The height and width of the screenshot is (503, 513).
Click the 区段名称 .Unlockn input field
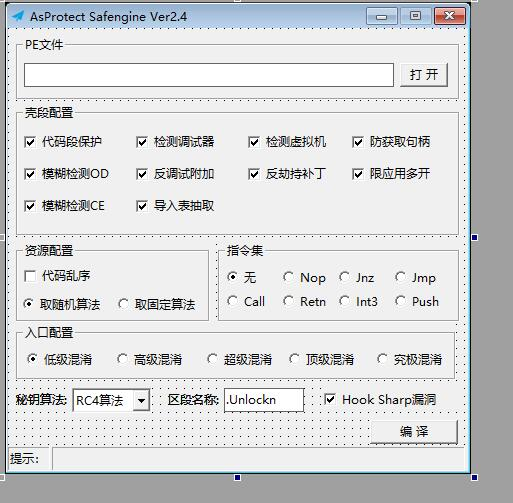264,400
